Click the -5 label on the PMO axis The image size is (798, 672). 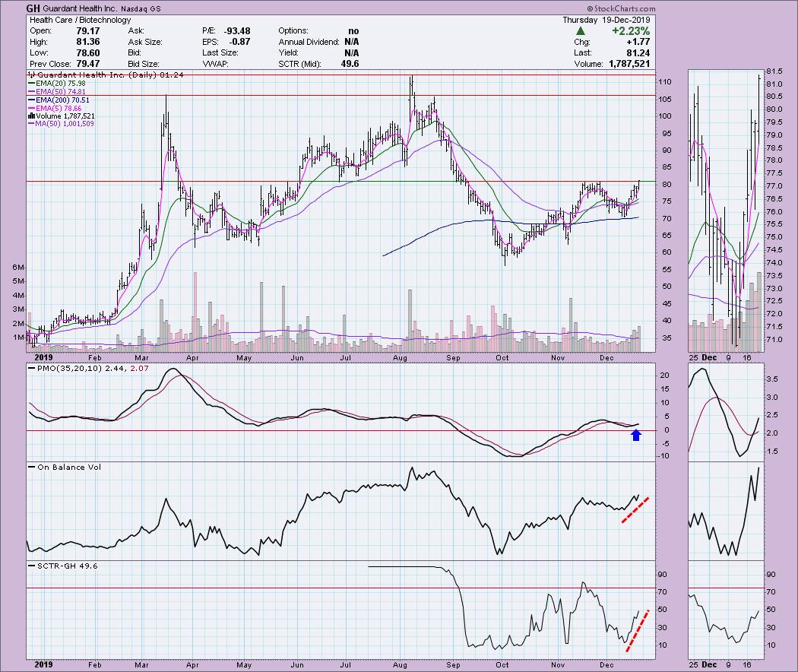pos(665,443)
